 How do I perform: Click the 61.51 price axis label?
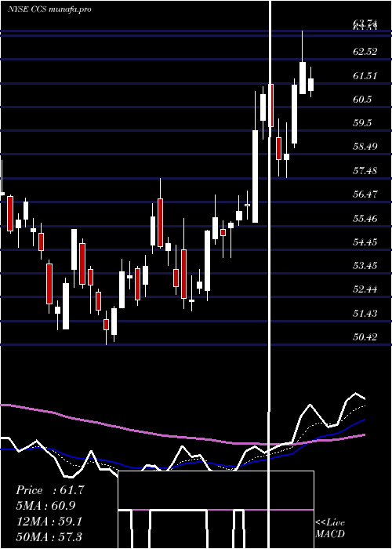365,75
